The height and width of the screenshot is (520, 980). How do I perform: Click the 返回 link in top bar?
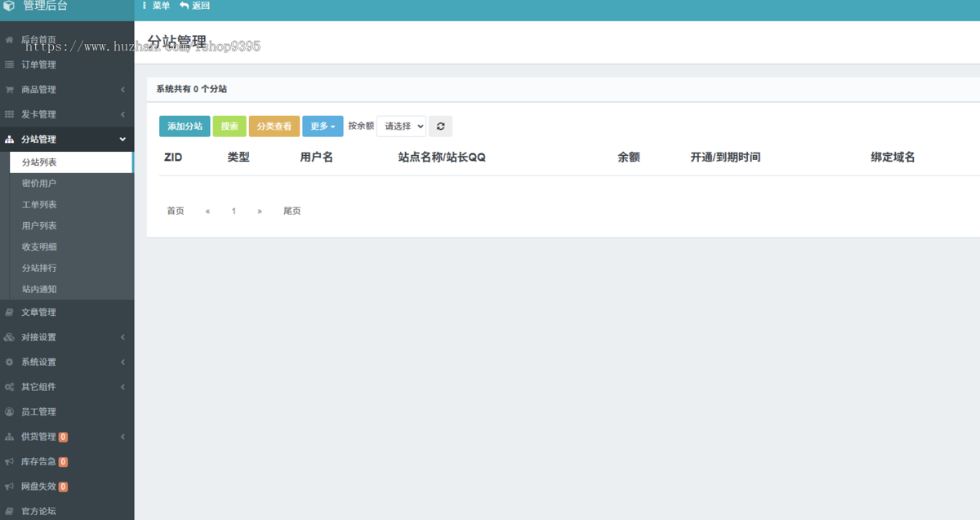coord(195,6)
